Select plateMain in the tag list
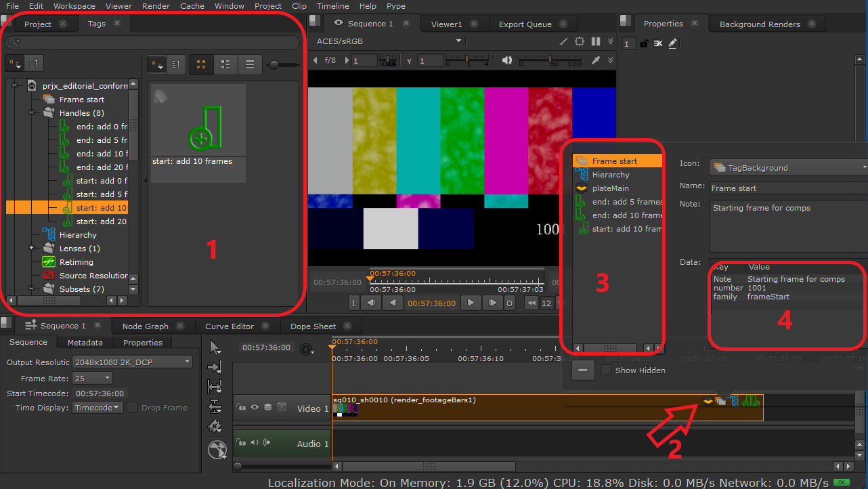868x489 pixels. (610, 188)
